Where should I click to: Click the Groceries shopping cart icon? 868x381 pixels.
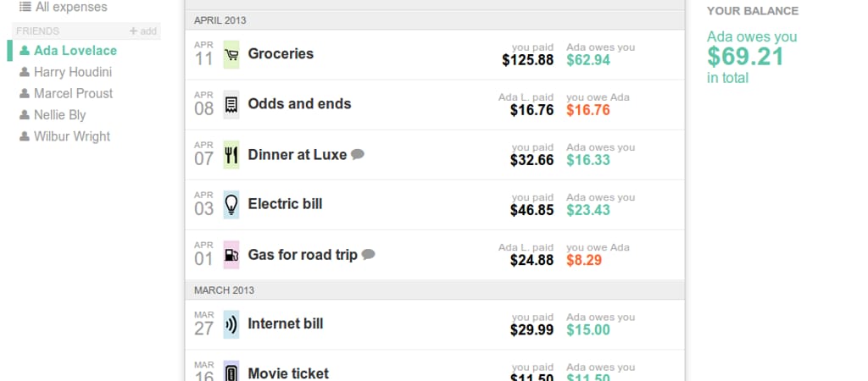pos(231,55)
